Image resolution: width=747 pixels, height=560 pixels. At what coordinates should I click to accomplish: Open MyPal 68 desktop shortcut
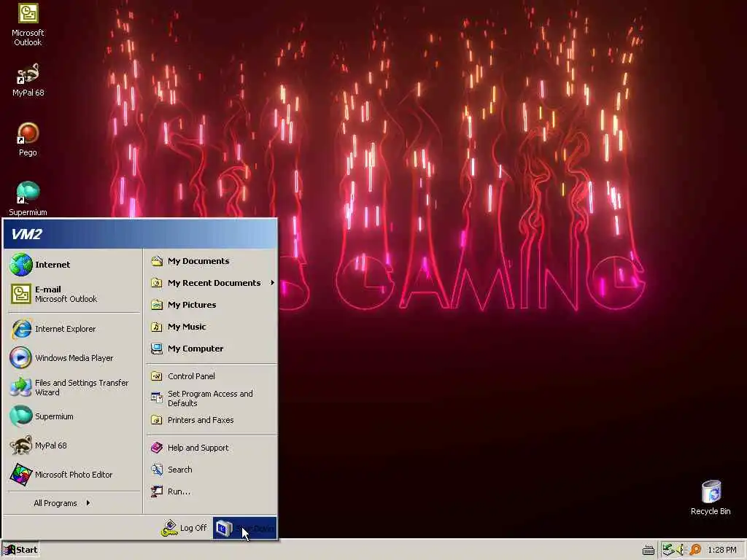pos(28,79)
